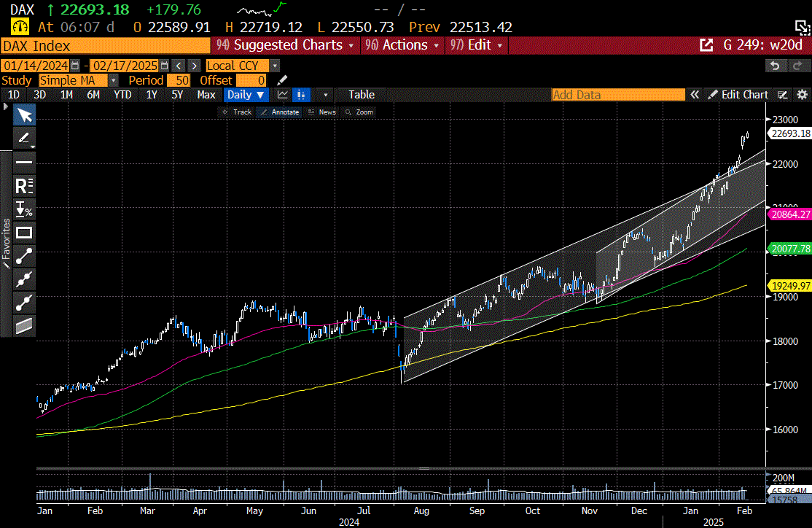This screenshot has height=528, width=812.
Task: Click the magenta 20864.27 moving average label
Action: pyautogui.click(x=789, y=214)
